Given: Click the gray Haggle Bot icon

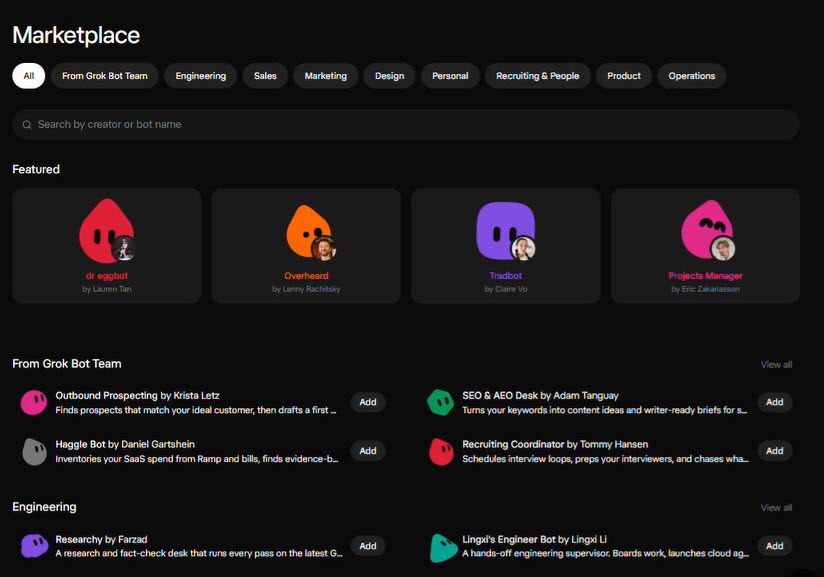Looking at the screenshot, I should point(35,451).
